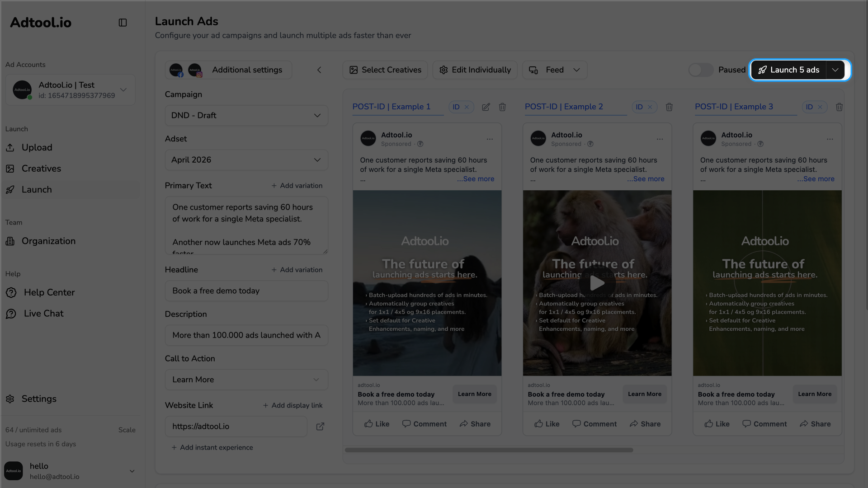Click Share under the Example 3 preview
The height and width of the screenshot is (488, 868).
point(815,424)
